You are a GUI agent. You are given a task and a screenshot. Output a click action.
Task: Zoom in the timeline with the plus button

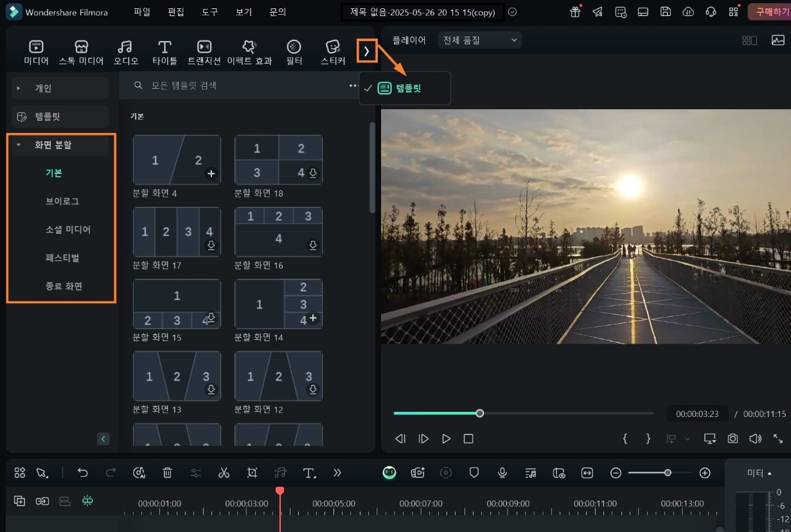705,473
